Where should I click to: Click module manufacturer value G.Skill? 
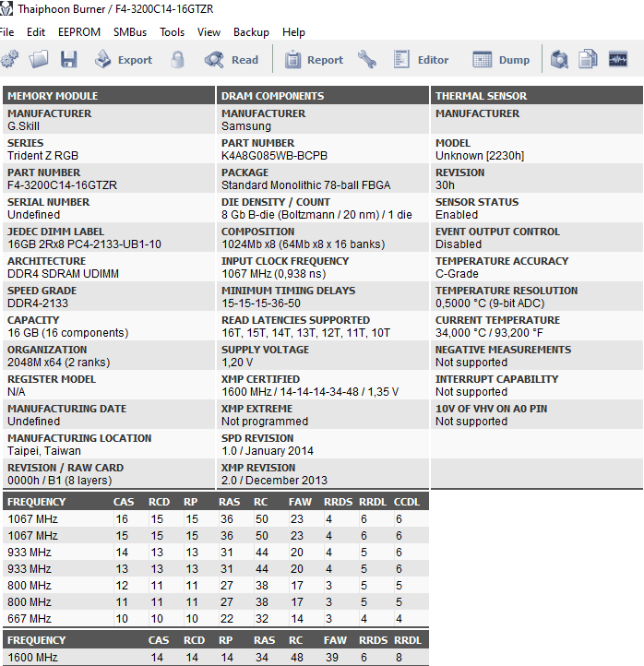click(x=23, y=126)
